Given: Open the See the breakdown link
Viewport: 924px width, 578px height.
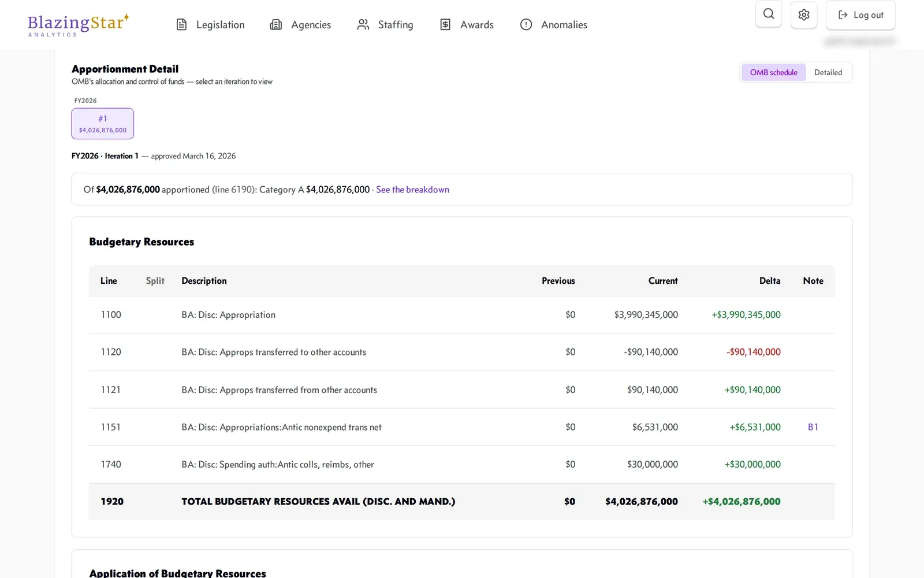Looking at the screenshot, I should point(412,190).
